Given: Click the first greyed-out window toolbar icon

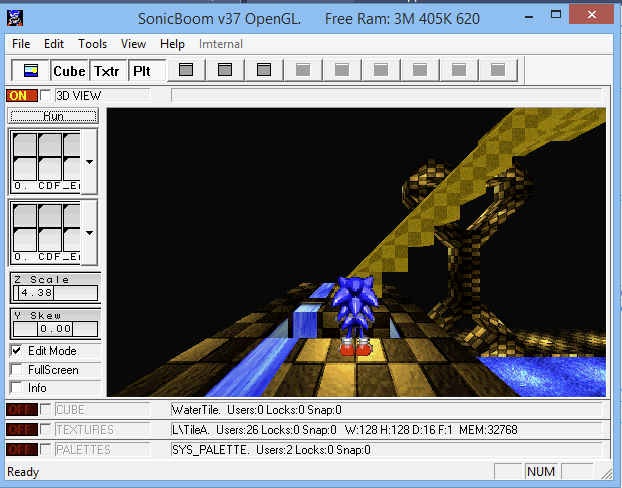Looking at the screenshot, I should (x=303, y=70).
